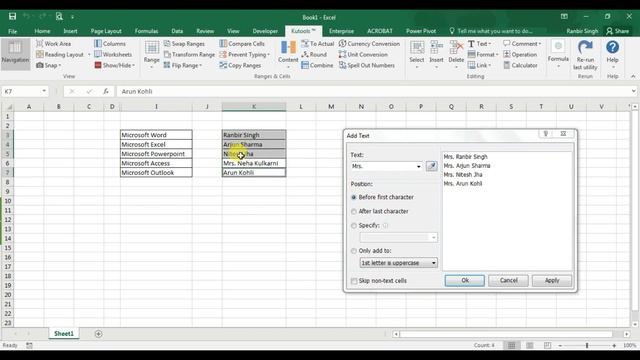Click the Save icon in quick access toolbar
The image size is (640, 360).
(12, 16)
